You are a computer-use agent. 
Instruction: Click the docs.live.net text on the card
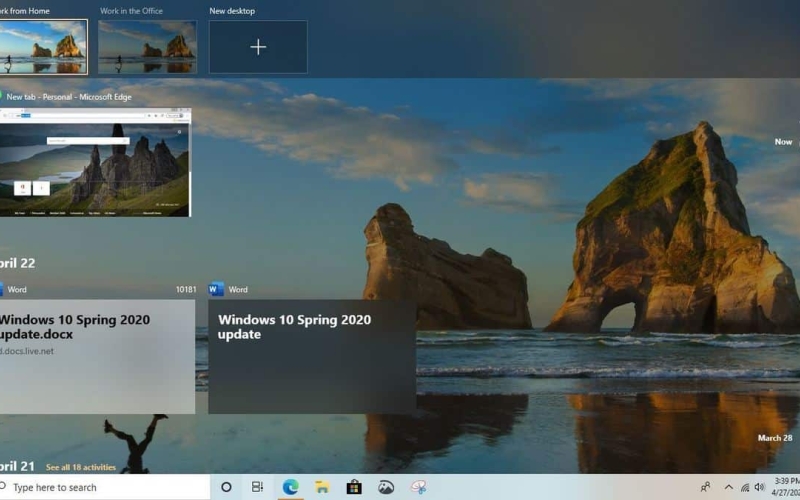click(x=27, y=351)
